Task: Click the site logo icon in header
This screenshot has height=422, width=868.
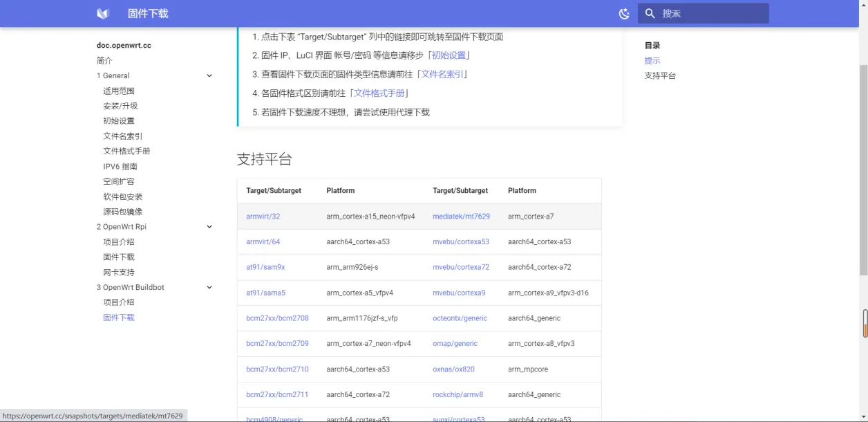Action: coord(103,14)
